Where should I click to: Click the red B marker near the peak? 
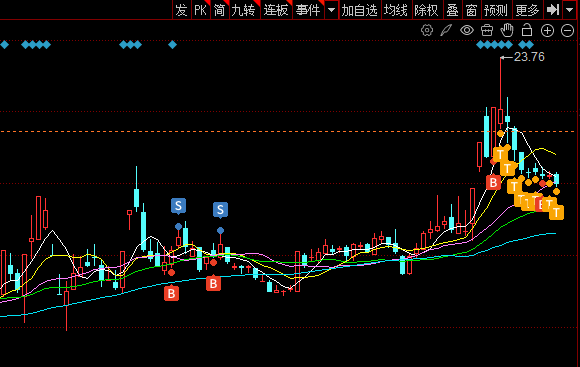click(493, 182)
